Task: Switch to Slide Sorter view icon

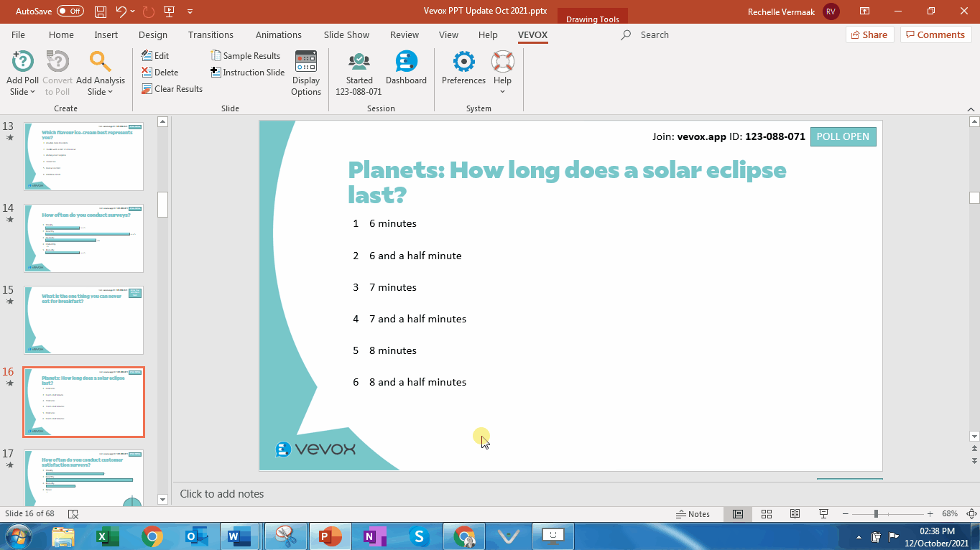Action: pyautogui.click(x=767, y=514)
